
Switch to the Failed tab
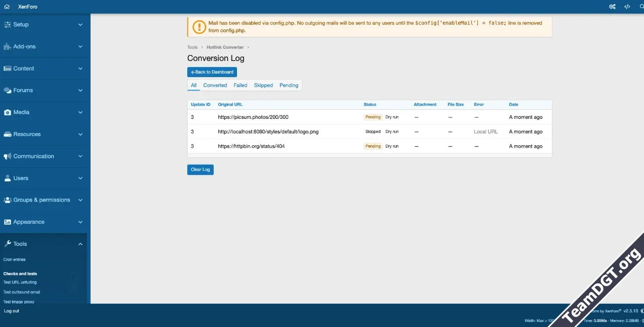point(240,85)
